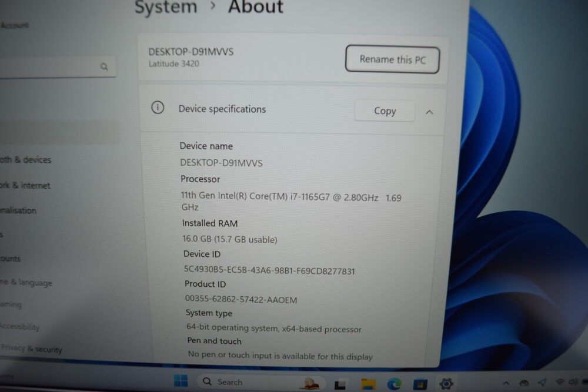Click the magnifier icon in Settings search
This screenshot has width=588, height=392.
click(x=104, y=67)
